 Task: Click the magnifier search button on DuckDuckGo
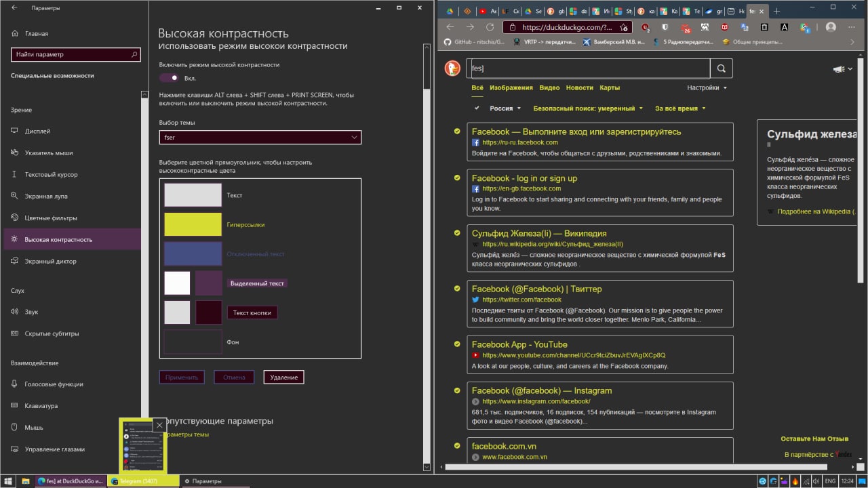[x=722, y=68]
